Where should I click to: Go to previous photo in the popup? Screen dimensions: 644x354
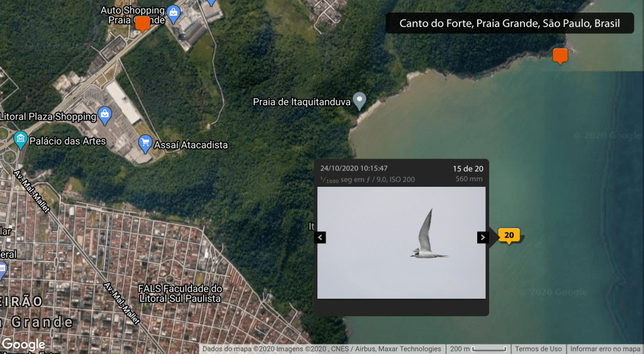click(320, 237)
